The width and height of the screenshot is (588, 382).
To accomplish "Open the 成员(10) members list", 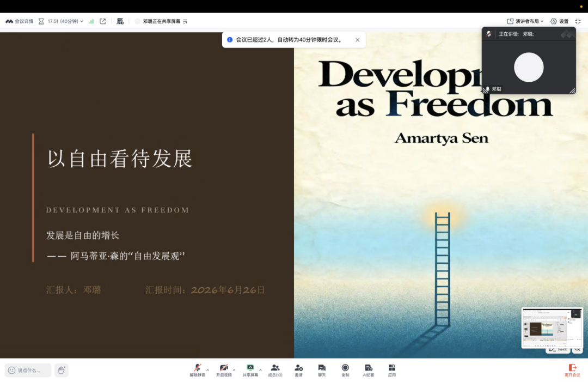I will tap(275, 370).
